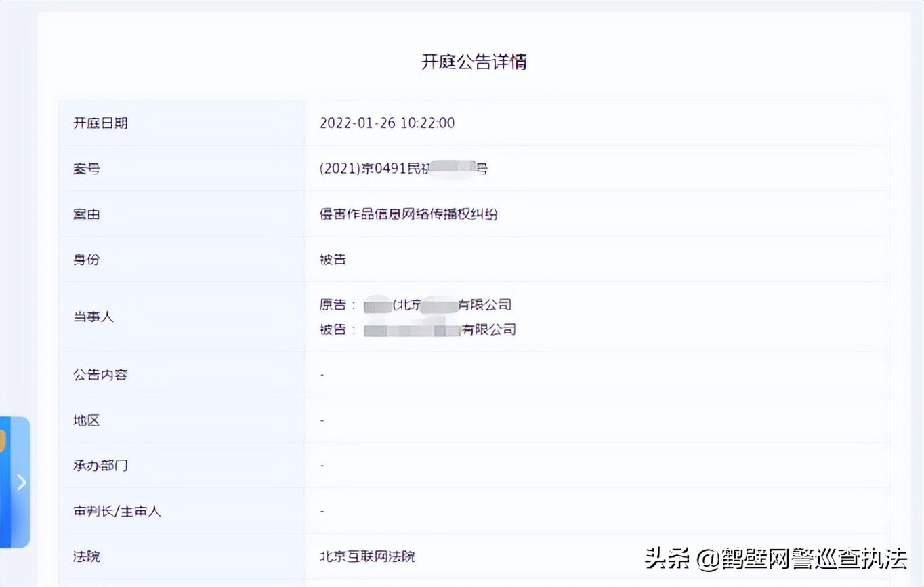
Task: Click the case number starting with (2021)京0491民初
Action: point(404,169)
